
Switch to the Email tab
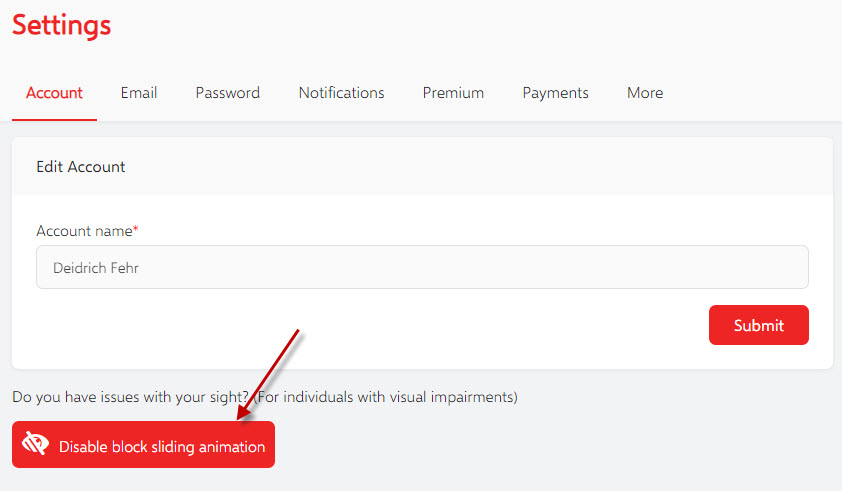coord(139,93)
